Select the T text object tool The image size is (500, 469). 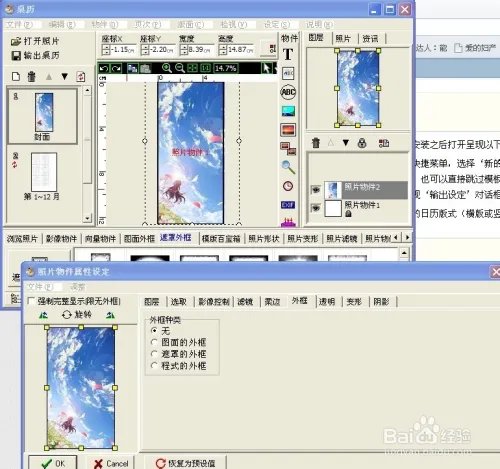[288, 54]
